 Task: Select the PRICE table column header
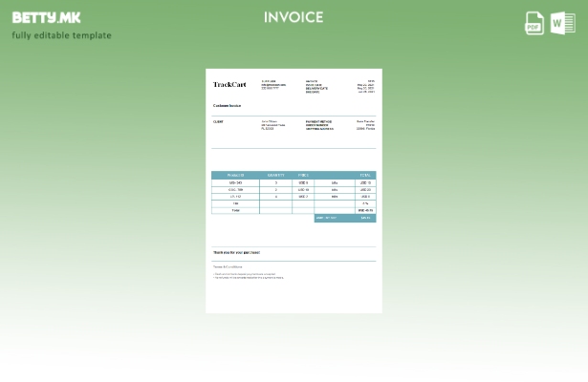[303, 175]
